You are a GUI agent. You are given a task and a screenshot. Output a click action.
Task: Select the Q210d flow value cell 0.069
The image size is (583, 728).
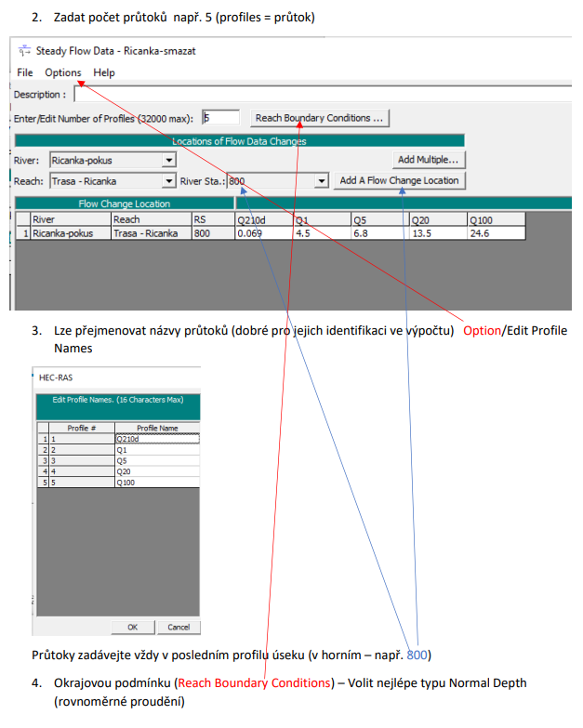pos(261,233)
